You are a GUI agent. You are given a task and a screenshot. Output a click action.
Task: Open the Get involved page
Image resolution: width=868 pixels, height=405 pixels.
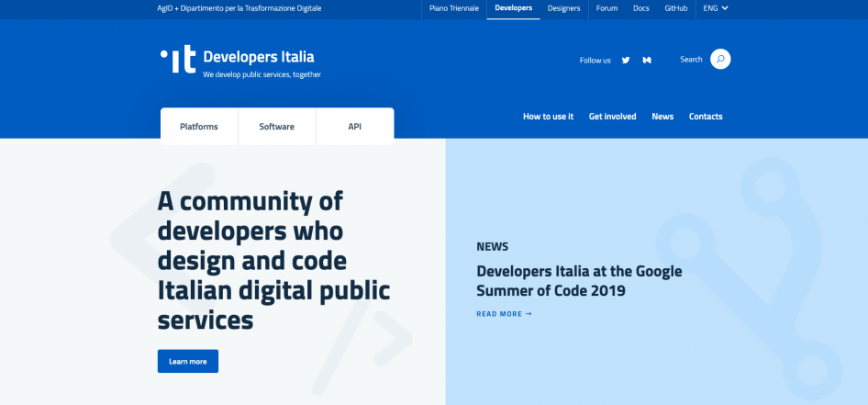612,117
